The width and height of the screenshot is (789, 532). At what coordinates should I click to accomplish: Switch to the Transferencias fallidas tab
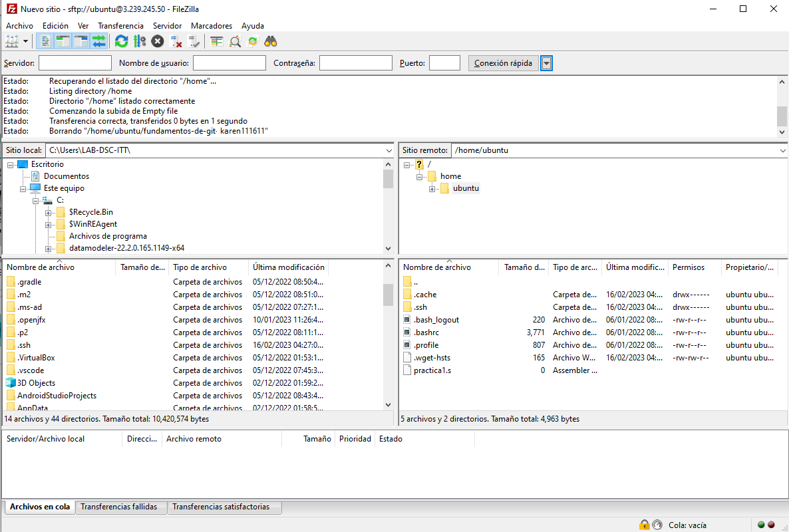(x=120, y=507)
